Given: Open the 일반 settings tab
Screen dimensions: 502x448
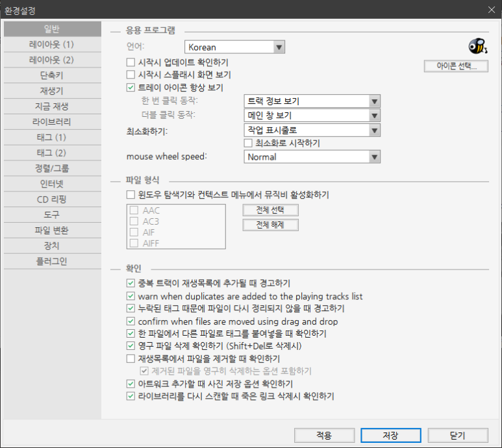Looking at the screenshot, I should point(52,29).
